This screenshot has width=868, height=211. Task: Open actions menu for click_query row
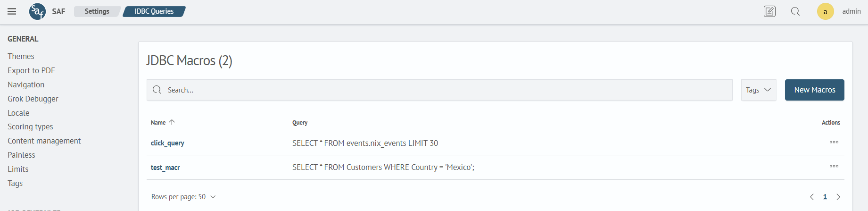click(x=834, y=142)
